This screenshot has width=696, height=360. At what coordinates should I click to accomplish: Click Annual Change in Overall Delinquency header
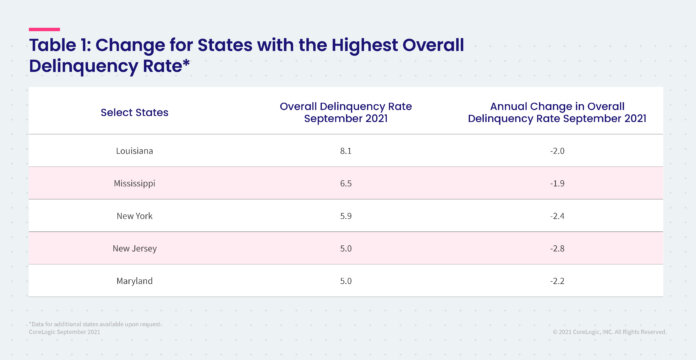(557, 113)
